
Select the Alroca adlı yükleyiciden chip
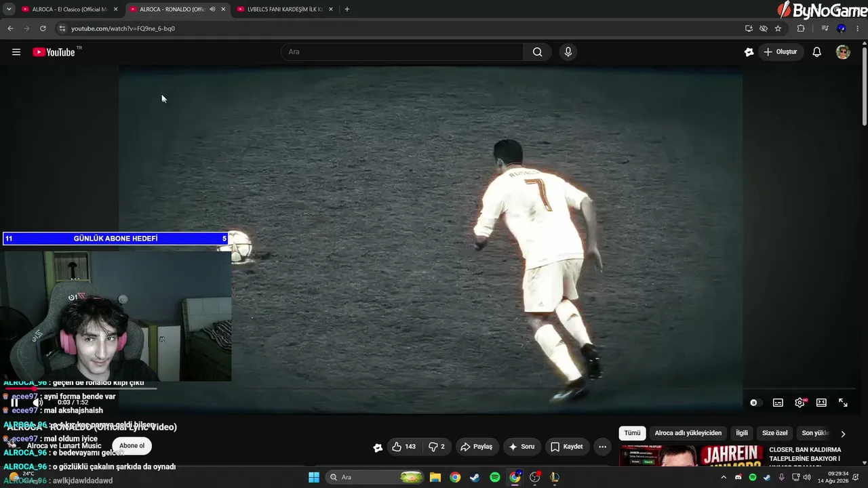(x=688, y=433)
